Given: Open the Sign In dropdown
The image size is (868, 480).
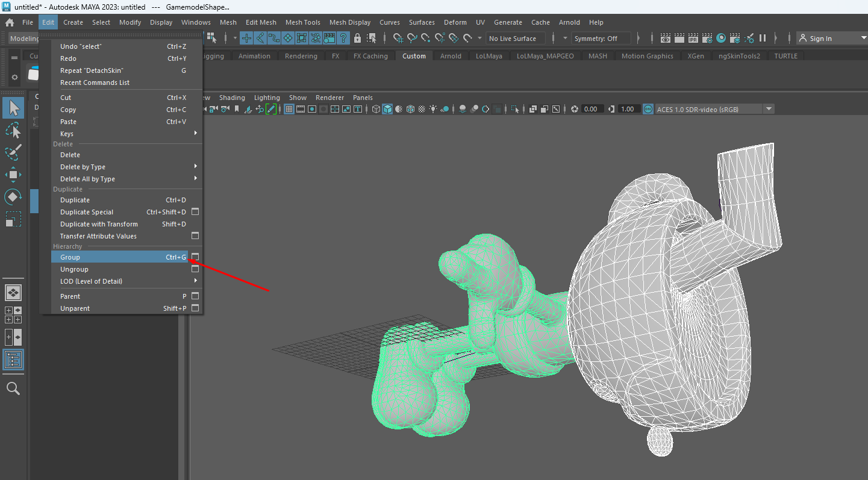Looking at the screenshot, I should [x=832, y=39].
